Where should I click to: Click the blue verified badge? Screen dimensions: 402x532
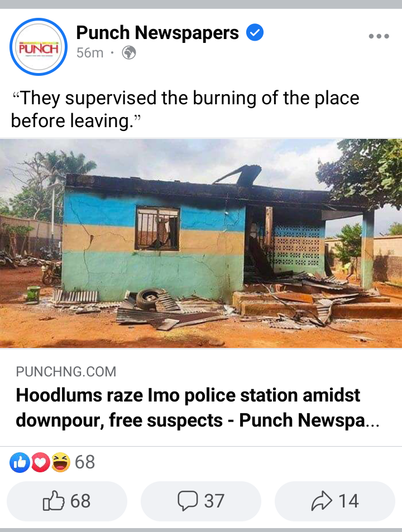click(255, 32)
